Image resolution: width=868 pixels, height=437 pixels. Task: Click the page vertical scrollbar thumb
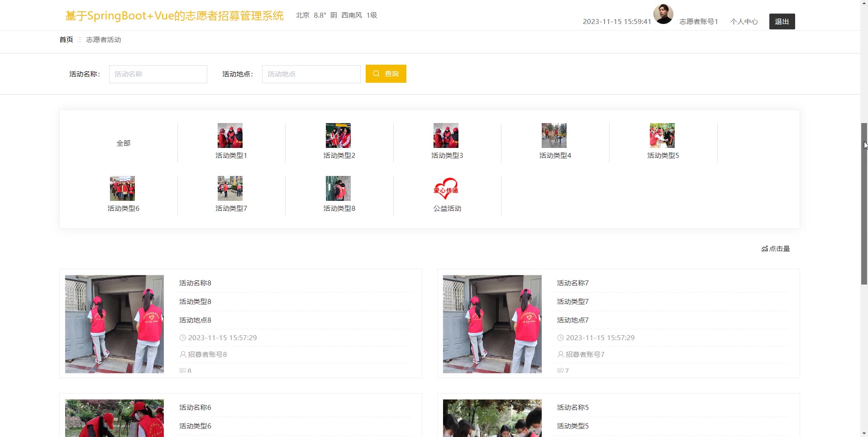tap(864, 204)
